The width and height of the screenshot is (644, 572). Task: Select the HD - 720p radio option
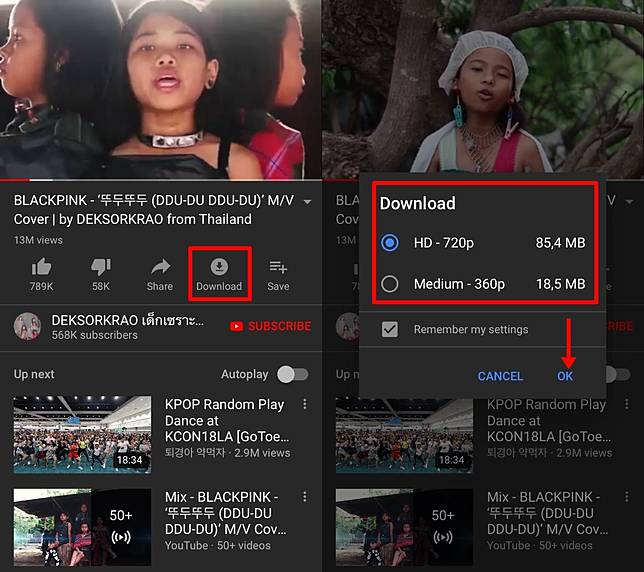(x=390, y=243)
